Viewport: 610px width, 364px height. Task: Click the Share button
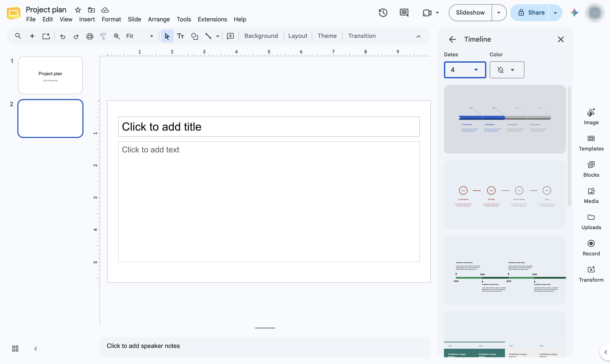[530, 12]
